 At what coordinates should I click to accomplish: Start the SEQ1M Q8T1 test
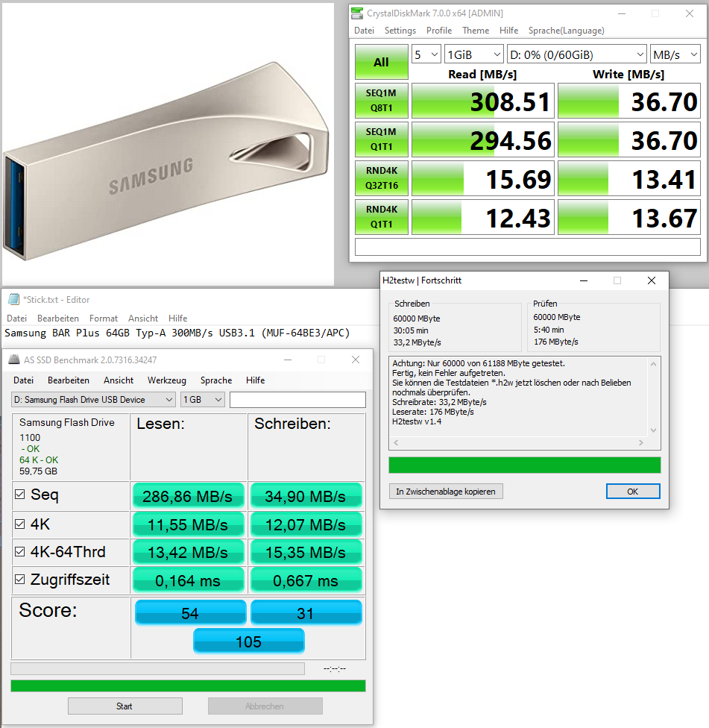pos(382,101)
